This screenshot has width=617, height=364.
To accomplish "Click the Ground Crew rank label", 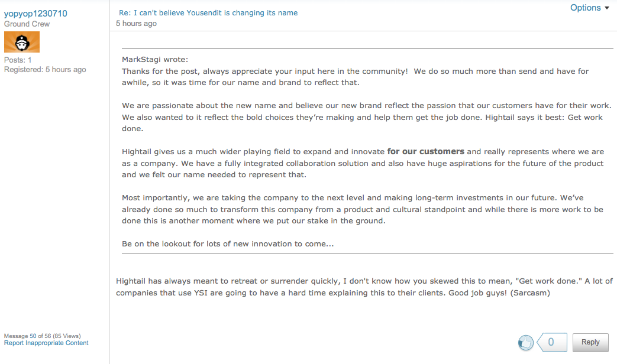I will [27, 24].
